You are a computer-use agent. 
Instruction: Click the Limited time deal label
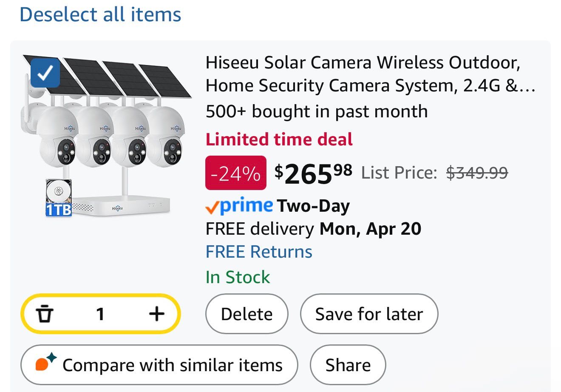point(279,139)
